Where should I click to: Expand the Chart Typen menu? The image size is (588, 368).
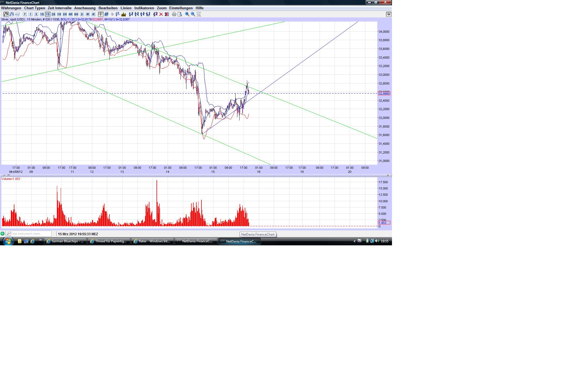pos(35,8)
